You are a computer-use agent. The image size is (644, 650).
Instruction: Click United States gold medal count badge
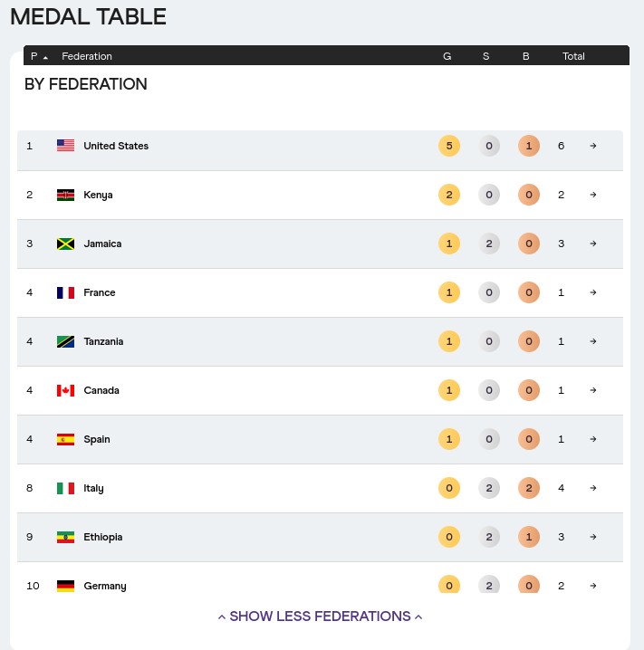[x=448, y=146]
